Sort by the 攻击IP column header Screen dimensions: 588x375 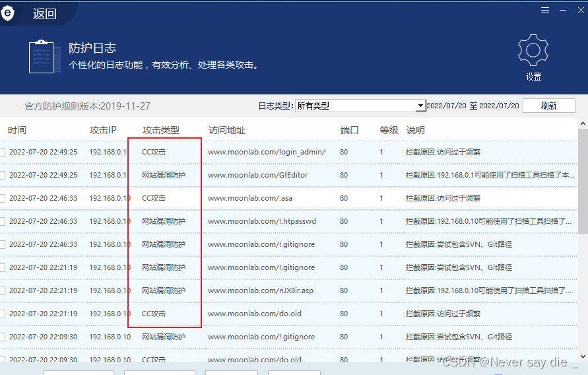(103, 130)
